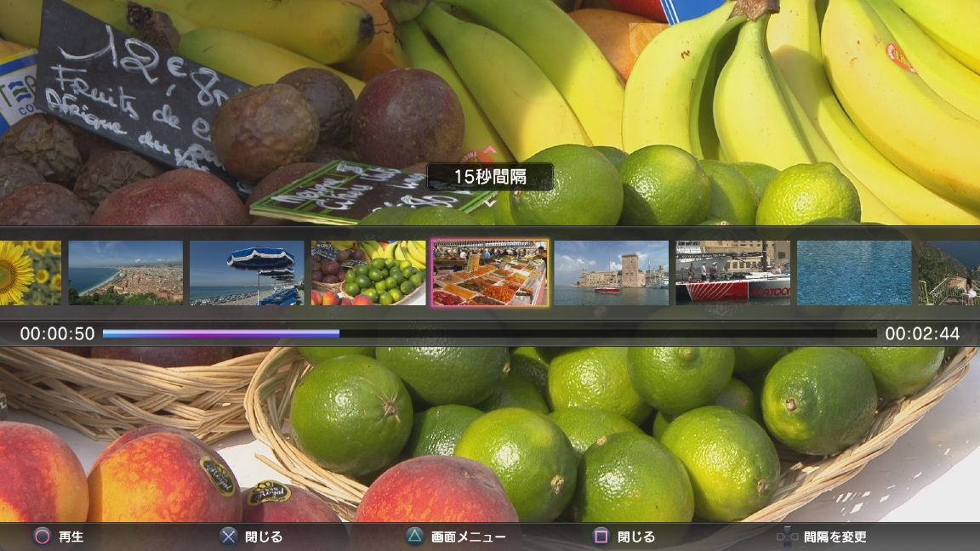Open 画面メニュー
The width and height of the screenshot is (980, 551).
[x=468, y=537]
